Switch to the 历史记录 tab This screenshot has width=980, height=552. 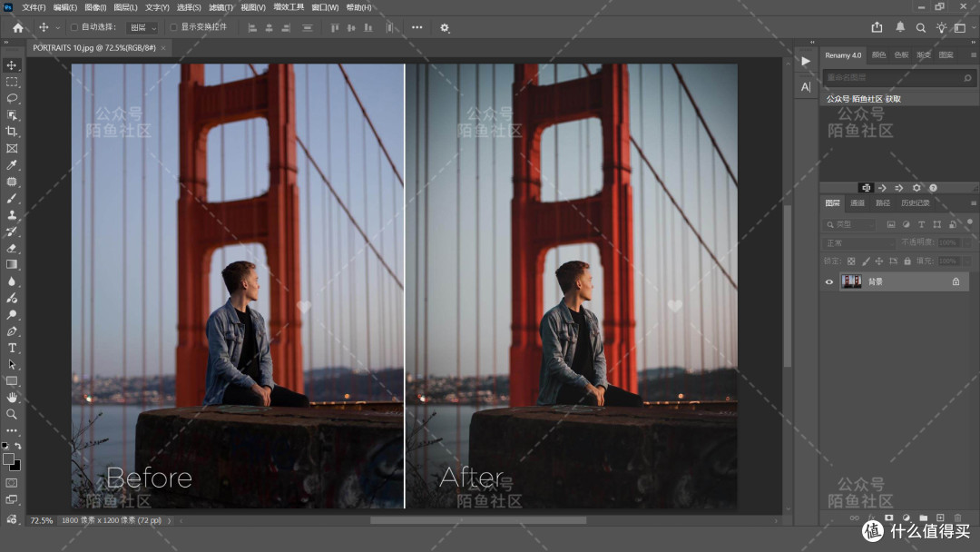(x=915, y=203)
